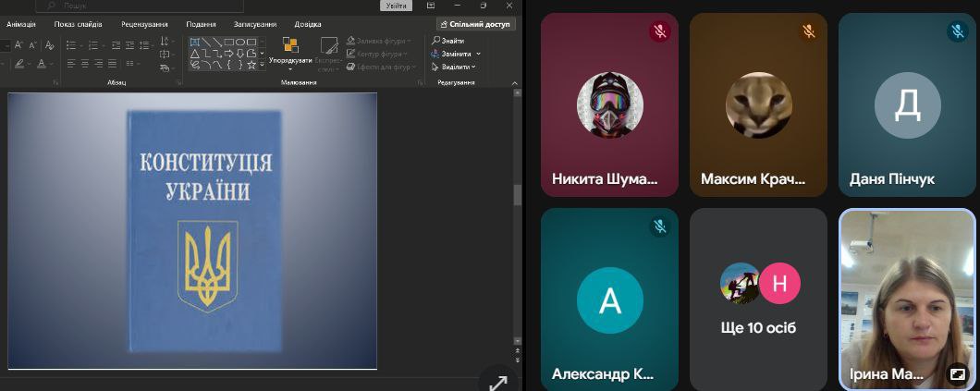Click PowerPoint search box Пошук

(x=140, y=6)
